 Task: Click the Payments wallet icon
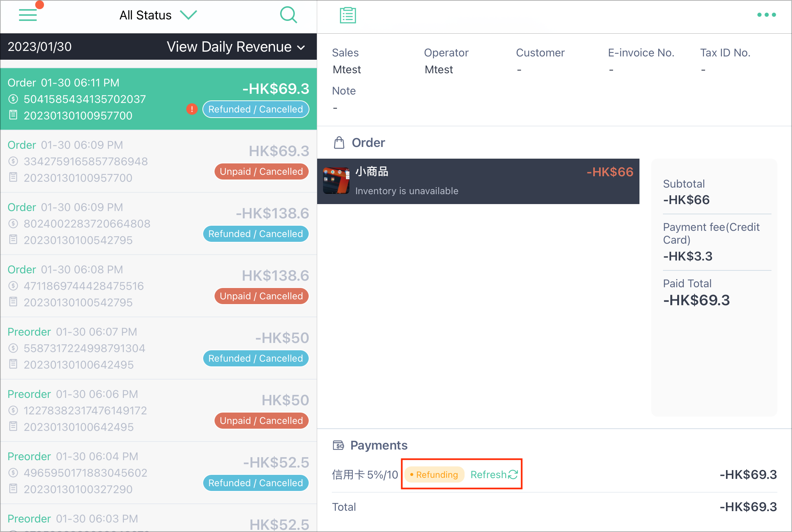click(338, 445)
